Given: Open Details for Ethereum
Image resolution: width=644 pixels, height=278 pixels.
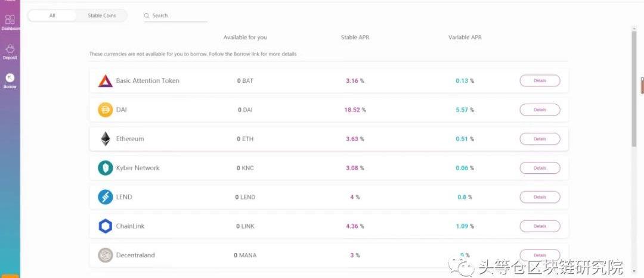Looking at the screenshot, I should click(540, 139).
